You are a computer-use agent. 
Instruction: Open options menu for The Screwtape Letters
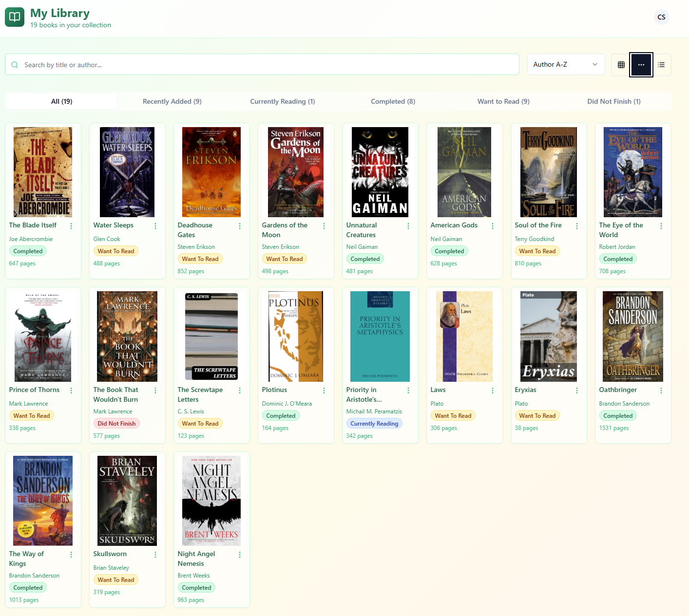pyautogui.click(x=240, y=391)
